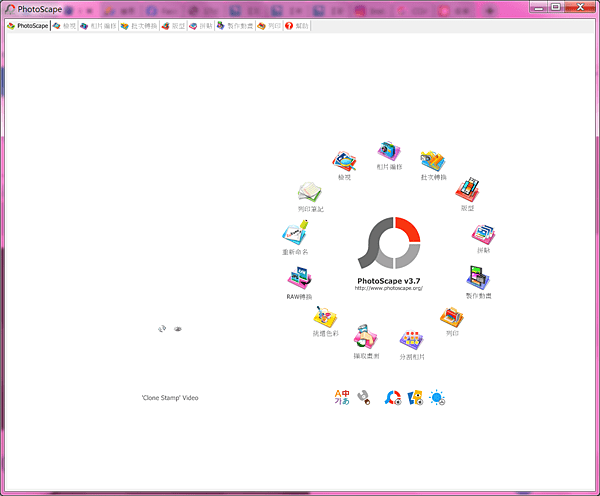Click the blue sun shortcut icon
The image size is (600, 496).
pos(437,398)
